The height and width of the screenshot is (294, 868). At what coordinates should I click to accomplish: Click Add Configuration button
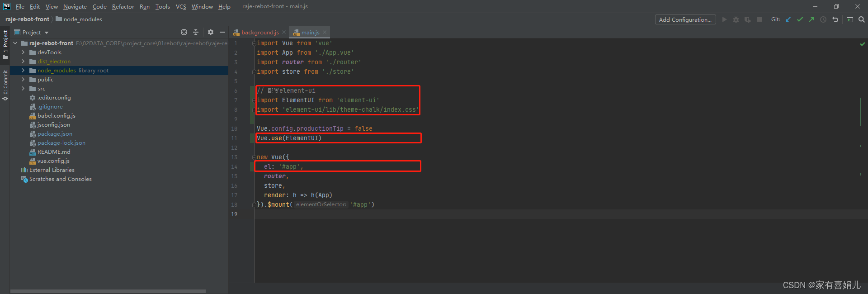tap(685, 19)
